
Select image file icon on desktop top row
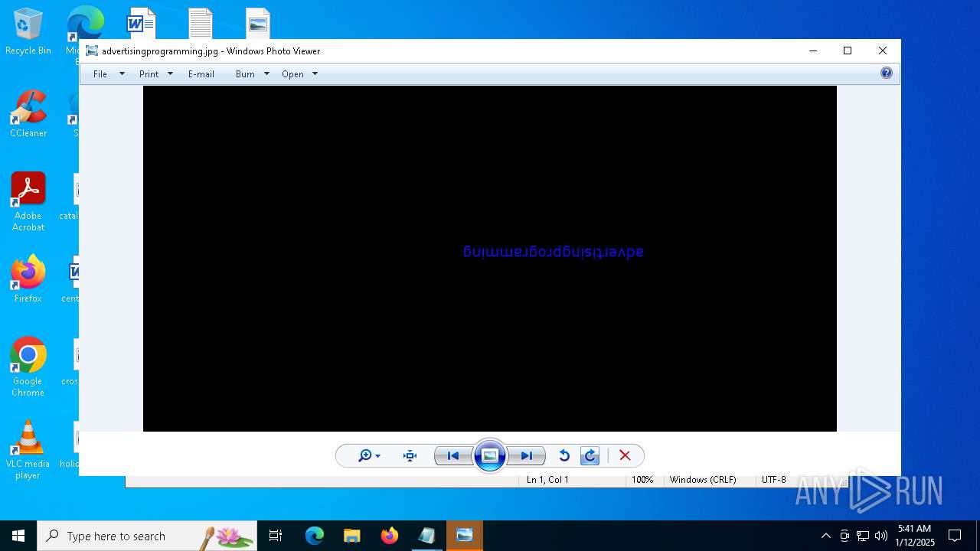tap(258, 24)
